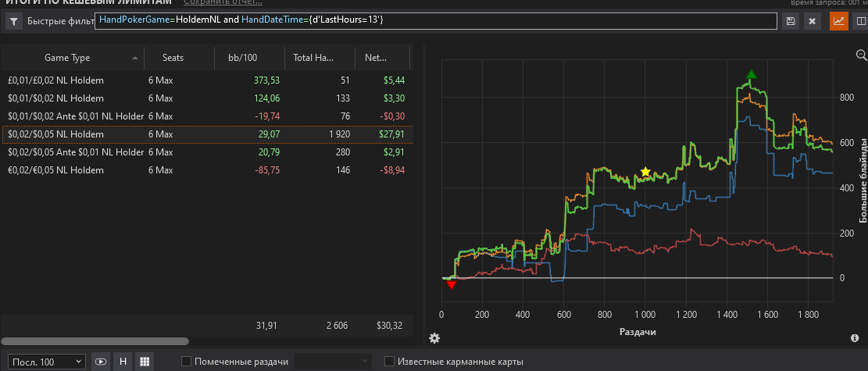Select the $0,02/$0,05 Ante $0,01 row
This screenshot has height=371, width=868.
coord(206,152)
